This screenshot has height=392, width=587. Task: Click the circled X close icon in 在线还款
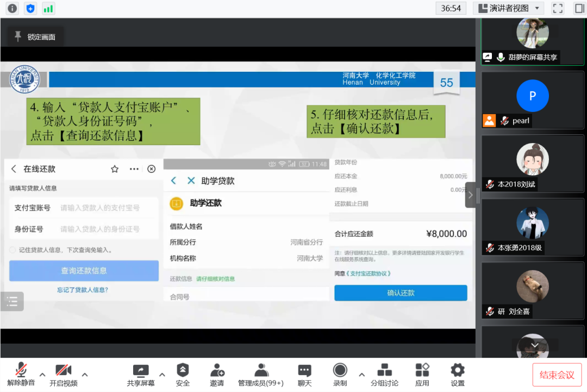coord(151,169)
